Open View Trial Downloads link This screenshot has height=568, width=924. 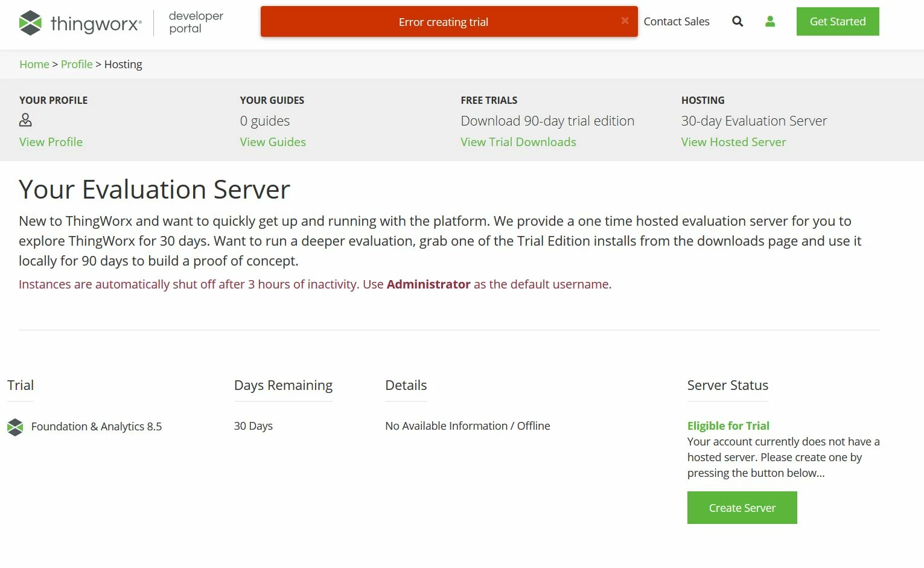coord(518,142)
